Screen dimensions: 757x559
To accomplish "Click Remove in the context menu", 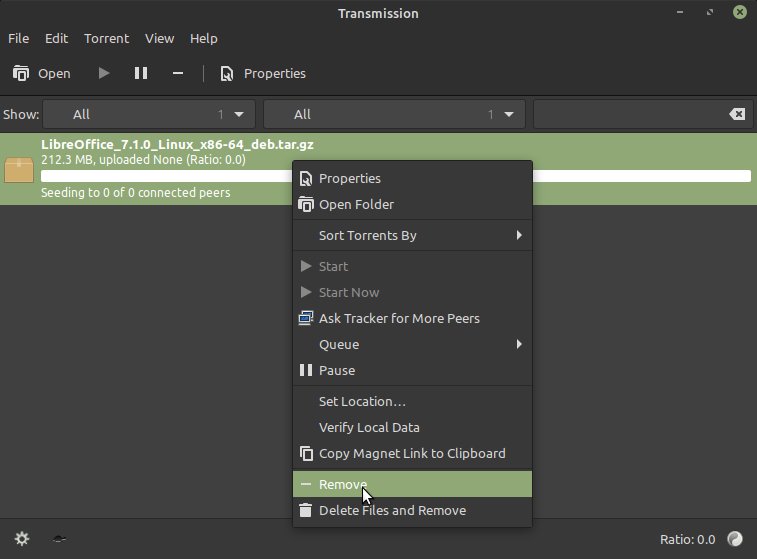I will (x=412, y=484).
